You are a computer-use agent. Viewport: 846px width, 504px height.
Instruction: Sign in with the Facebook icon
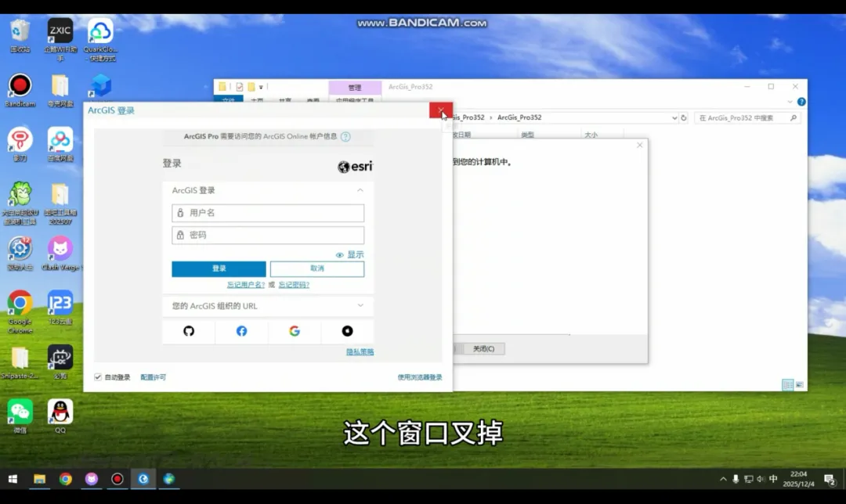[241, 331]
